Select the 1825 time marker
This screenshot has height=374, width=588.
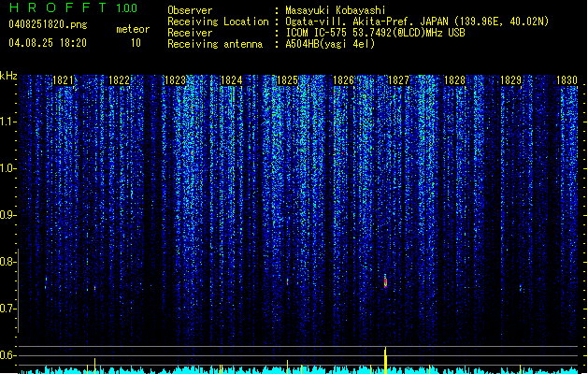tap(287, 80)
